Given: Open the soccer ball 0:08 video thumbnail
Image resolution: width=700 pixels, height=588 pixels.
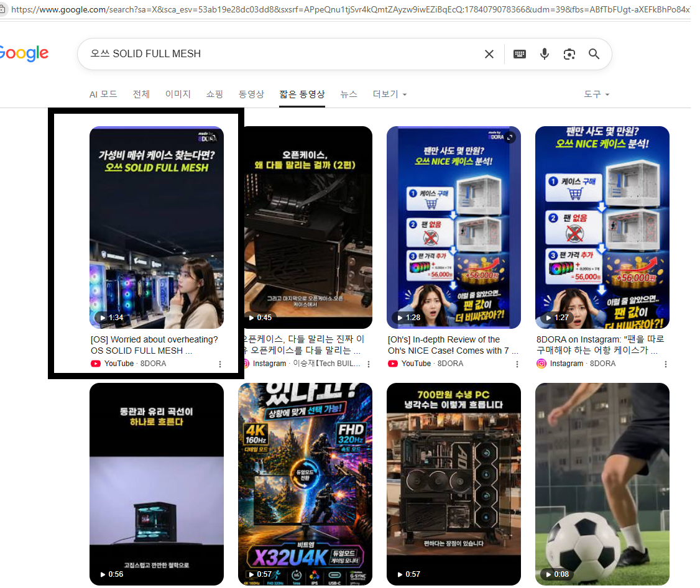Looking at the screenshot, I should pos(602,484).
